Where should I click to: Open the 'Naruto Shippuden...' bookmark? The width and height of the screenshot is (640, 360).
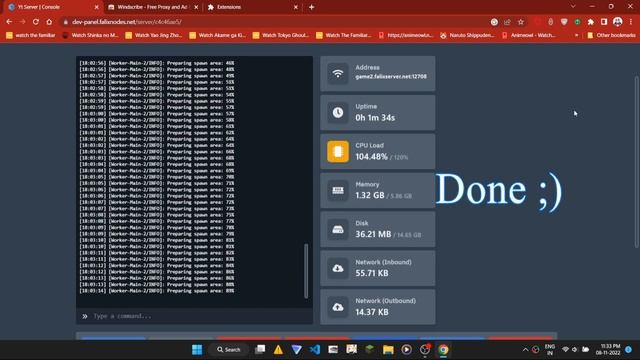467,36
